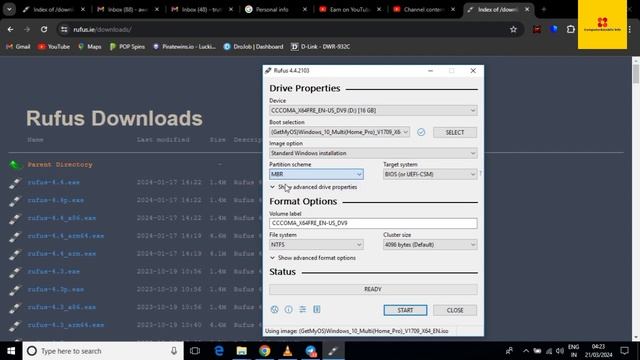The image size is (640, 360).
Task: Switch to the Earn on YouTube tab
Action: (x=350, y=9)
